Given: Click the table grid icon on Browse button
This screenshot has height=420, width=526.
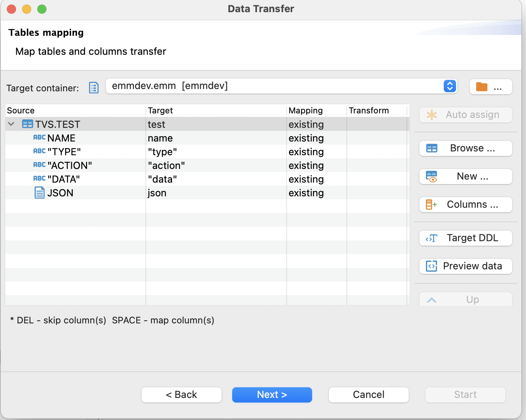Looking at the screenshot, I should [432, 148].
